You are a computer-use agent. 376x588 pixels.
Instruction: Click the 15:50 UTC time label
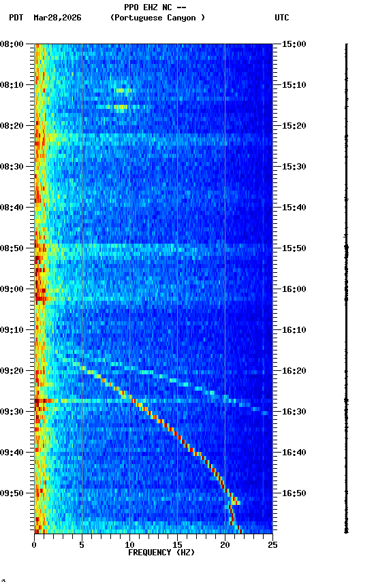point(294,248)
